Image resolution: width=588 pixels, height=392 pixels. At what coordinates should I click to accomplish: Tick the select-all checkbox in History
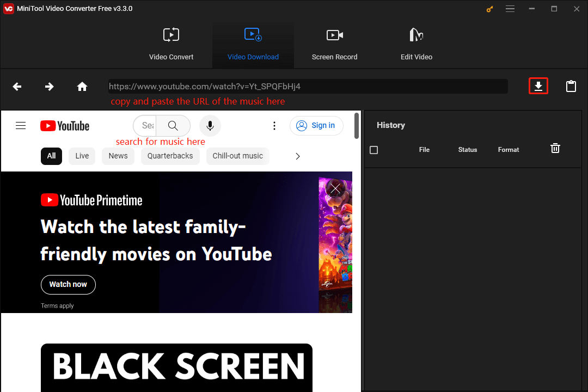(x=374, y=150)
